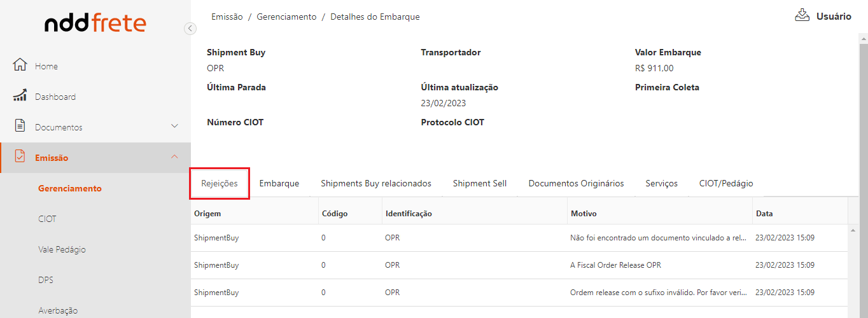This screenshot has height=318, width=868.
Task: Collapse sidebar with the arrow button
Action: coord(190,28)
